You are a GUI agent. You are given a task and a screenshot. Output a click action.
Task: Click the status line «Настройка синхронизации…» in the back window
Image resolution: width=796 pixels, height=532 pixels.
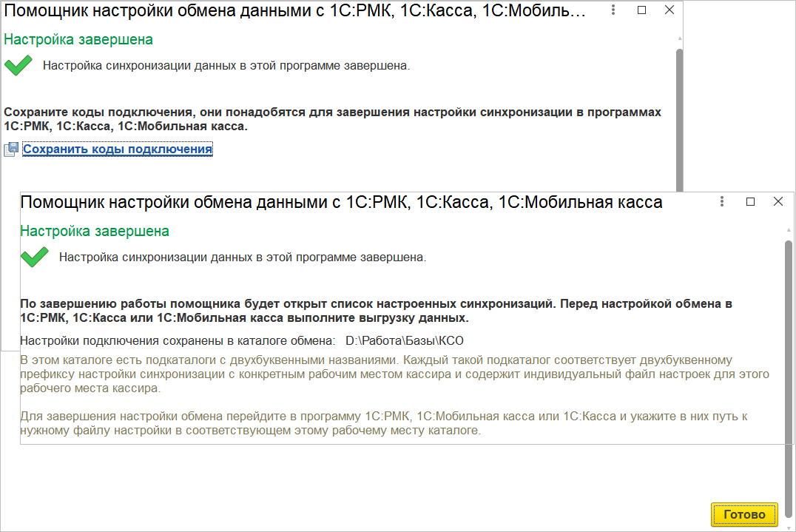tap(226, 66)
